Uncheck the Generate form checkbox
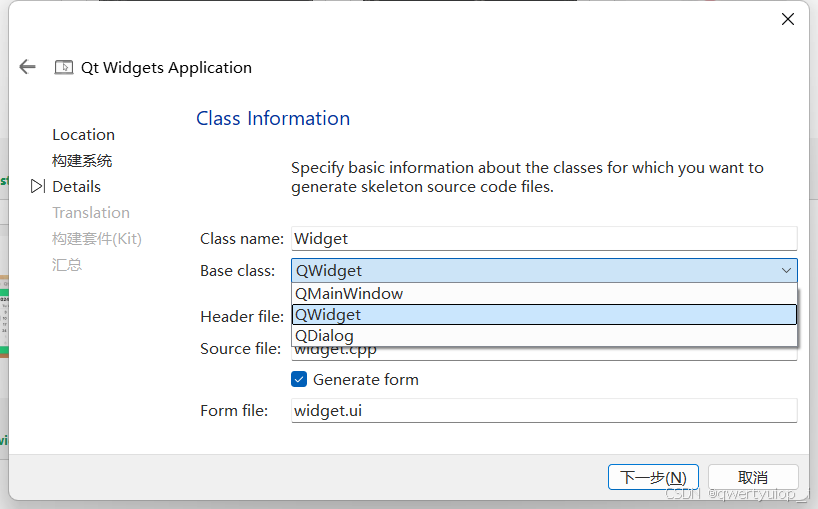The height and width of the screenshot is (509, 818). (x=299, y=379)
